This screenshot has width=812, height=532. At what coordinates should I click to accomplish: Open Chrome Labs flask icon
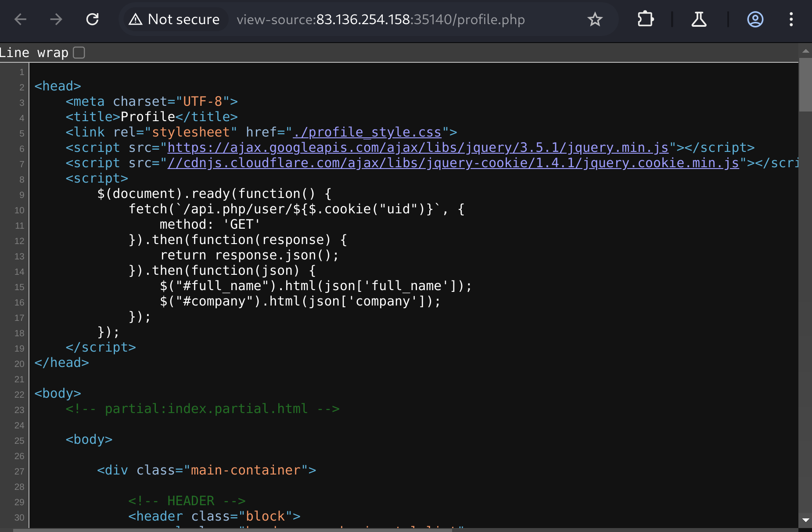(699, 19)
